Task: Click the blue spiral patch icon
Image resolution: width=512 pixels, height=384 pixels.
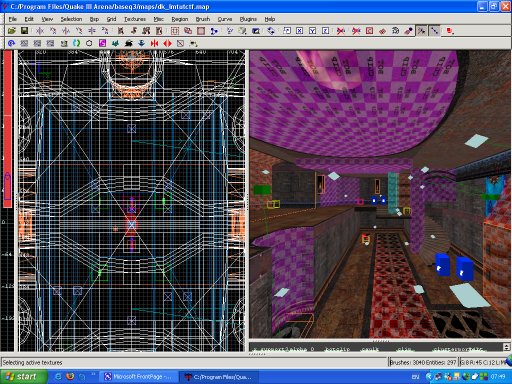Action: (11, 43)
